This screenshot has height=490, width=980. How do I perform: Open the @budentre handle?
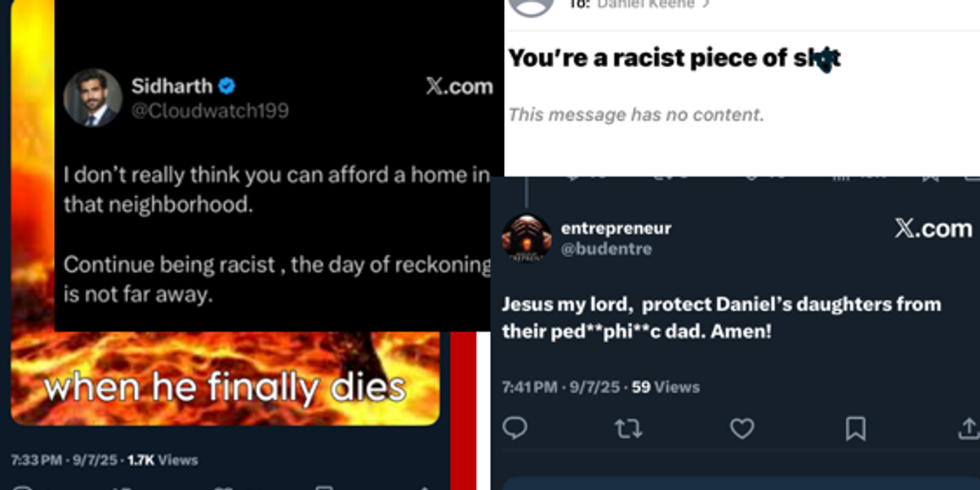[x=606, y=249]
